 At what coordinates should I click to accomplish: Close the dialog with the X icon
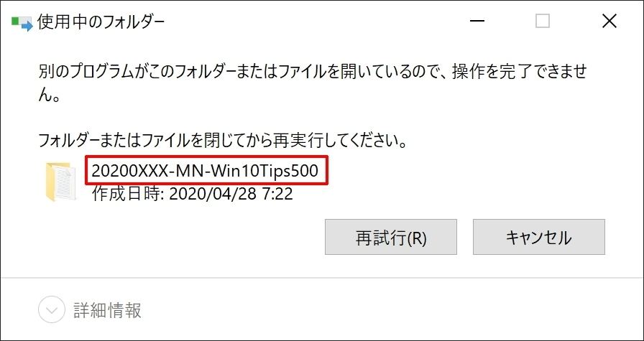(609, 22)
